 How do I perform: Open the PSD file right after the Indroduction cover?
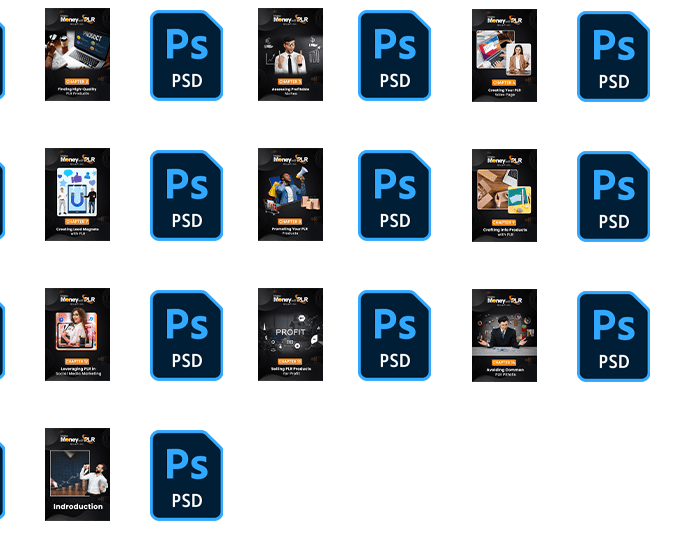pyautogui.click(x=186, y=476)
